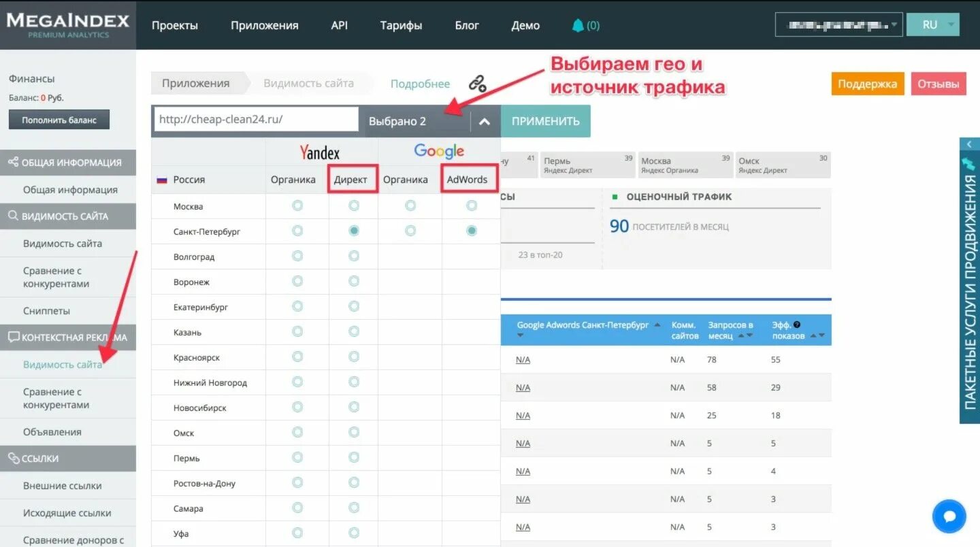The image size is (980, 547).
Task: Click the Yandex logo header
Action: 320,152
